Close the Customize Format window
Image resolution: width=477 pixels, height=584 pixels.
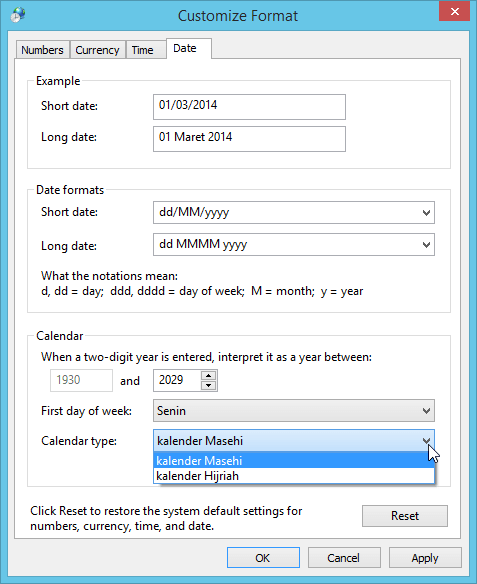coord(454,12)
